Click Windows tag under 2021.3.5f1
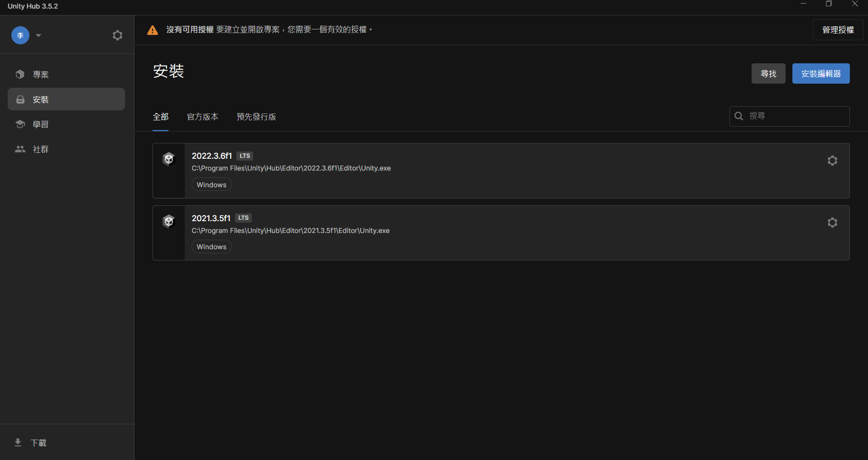This screenshot has width=868, height=460. pyautogui.click(x=211, y=247)
